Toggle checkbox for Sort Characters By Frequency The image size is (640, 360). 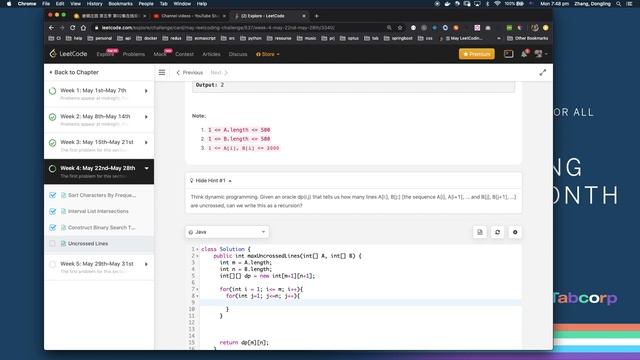[53, 195]
